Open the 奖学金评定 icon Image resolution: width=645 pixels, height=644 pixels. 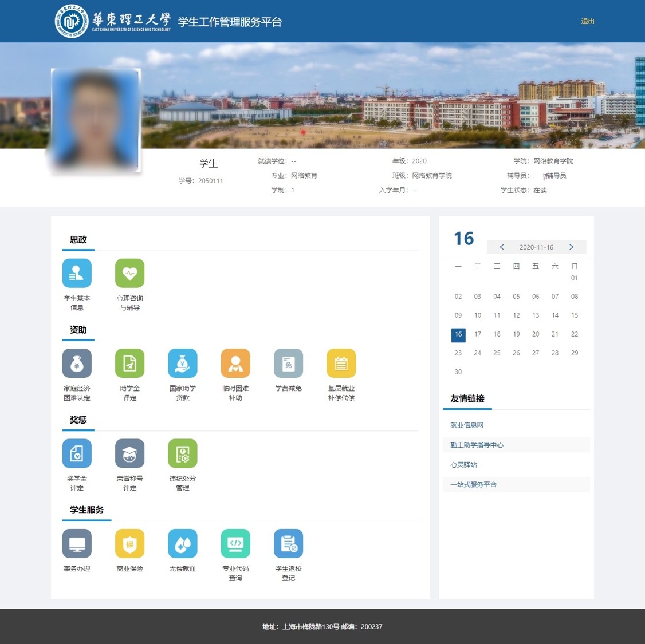[77, 453]
